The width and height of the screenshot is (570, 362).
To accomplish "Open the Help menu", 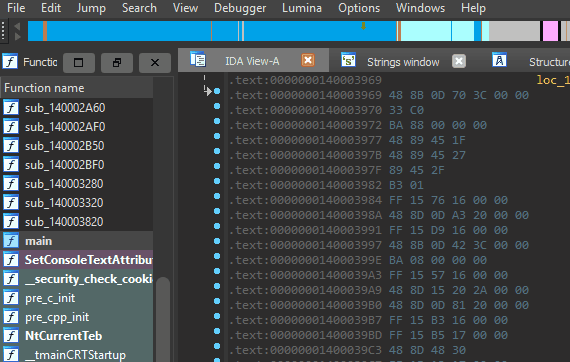I will (x=473, y=8).
